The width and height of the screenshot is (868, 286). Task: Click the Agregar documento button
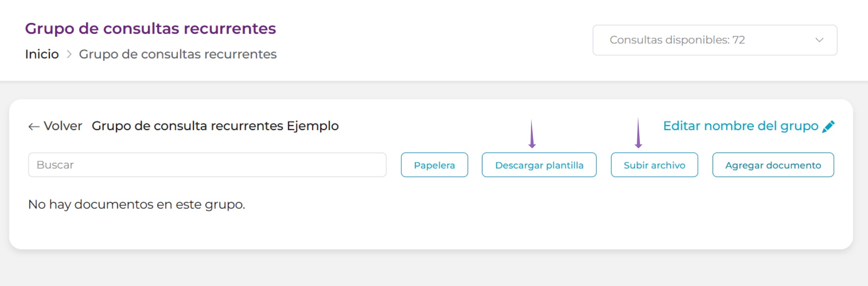[773, 165]
